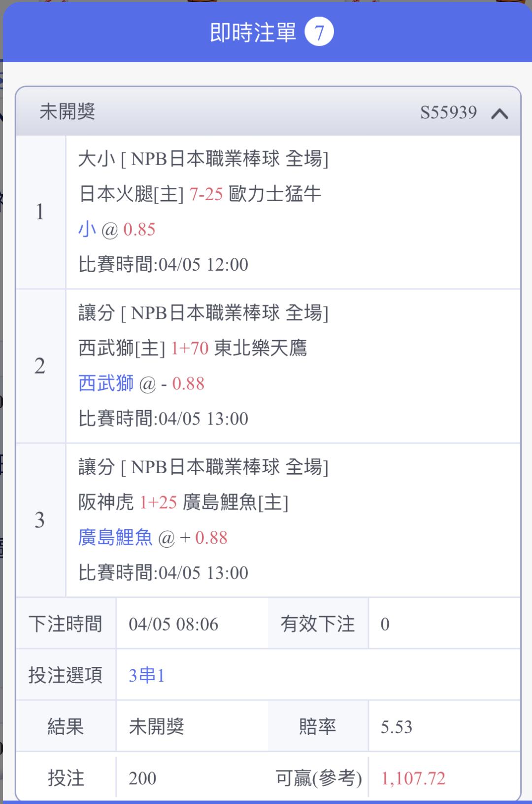Image resolution: width=532 pixels, height=804 pixels.
Task: Select the 未開獎 status header
Action: 67,112
